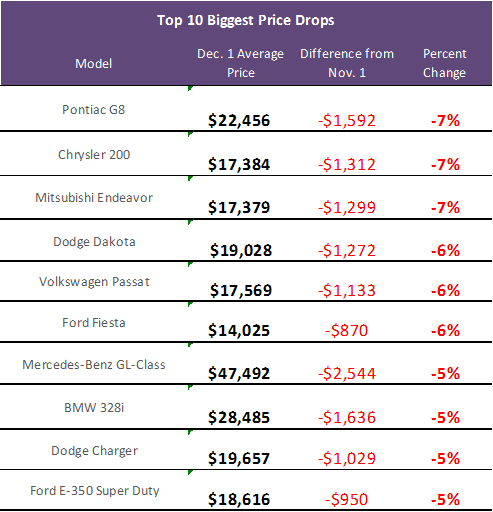Click the Pontiac G8 model cell
The height and width of the screenshot is (512, 493).
94,110
